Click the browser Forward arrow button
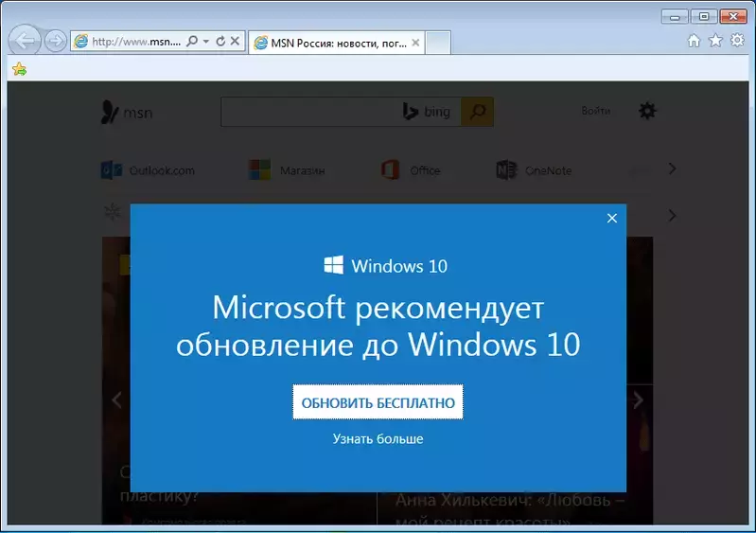 (x=56, y=41)
